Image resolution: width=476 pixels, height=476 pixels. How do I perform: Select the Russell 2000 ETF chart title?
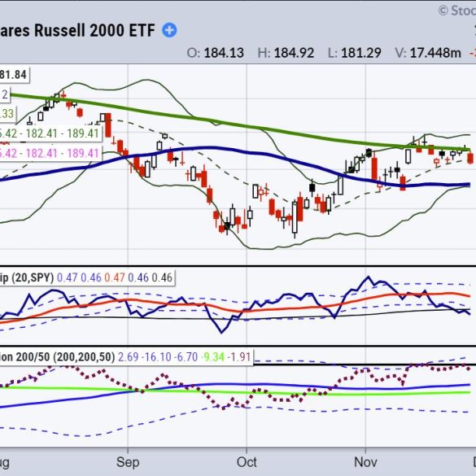click(77, 30)
